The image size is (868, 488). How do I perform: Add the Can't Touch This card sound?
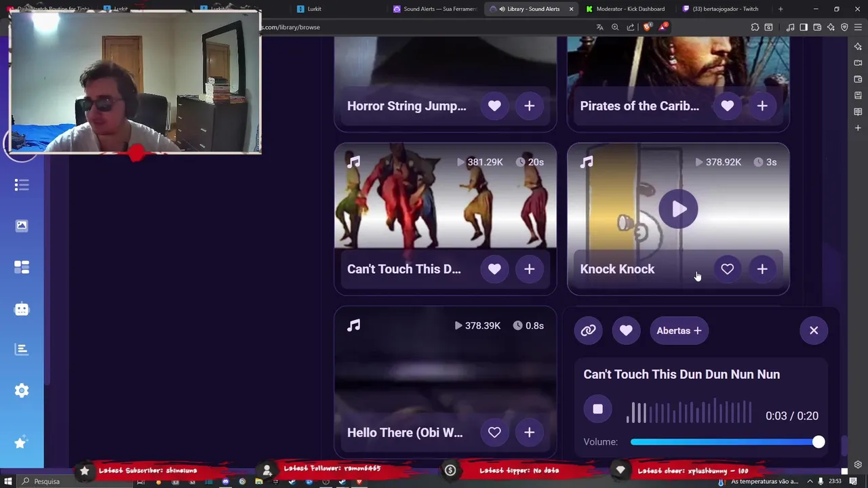[x=530, y=269]
